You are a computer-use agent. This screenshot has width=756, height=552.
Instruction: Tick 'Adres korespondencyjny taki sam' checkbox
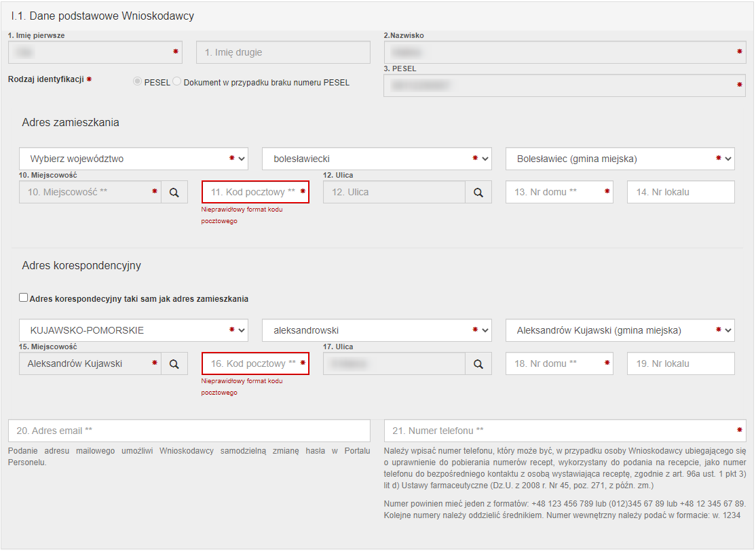click(x=24, y=298)
